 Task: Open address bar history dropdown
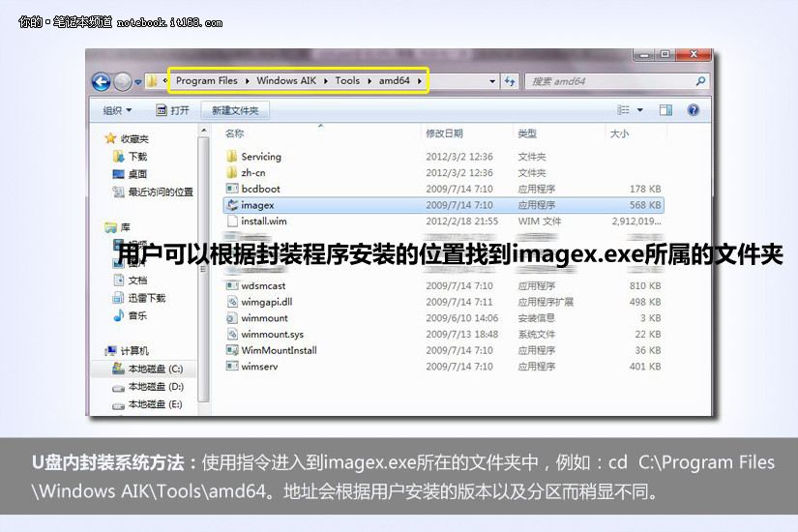point(492,81)
